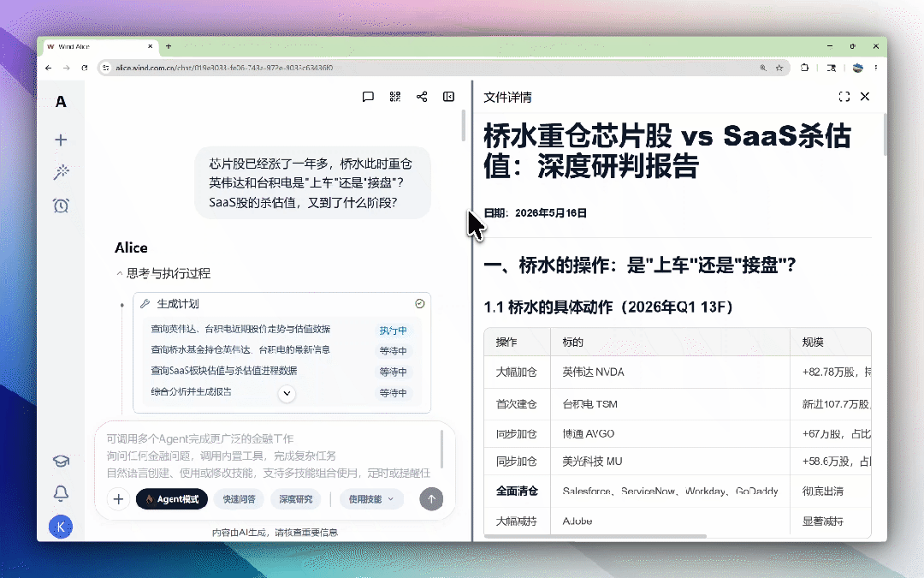Viewport: 924px width, 578px height.
Task: Click the wrench icon beside 生成计划
Action: (145, 304)
